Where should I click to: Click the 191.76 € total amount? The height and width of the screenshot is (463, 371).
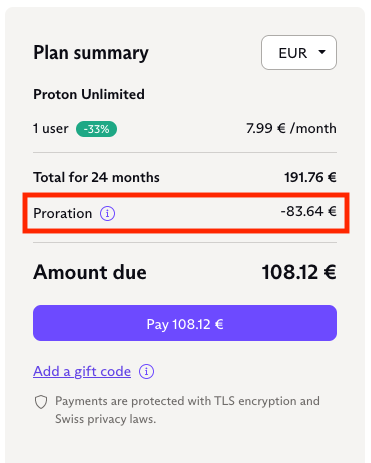click(x=310, y=177)
